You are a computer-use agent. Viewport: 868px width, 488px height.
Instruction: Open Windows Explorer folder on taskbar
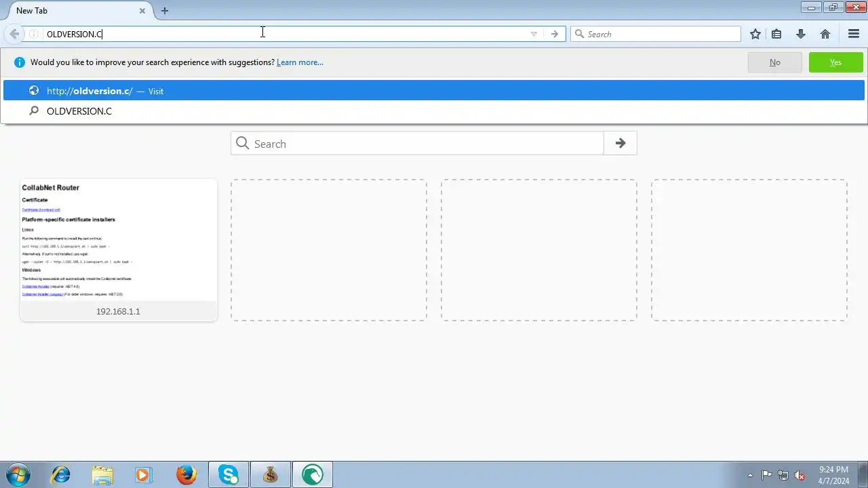[102, 474]
